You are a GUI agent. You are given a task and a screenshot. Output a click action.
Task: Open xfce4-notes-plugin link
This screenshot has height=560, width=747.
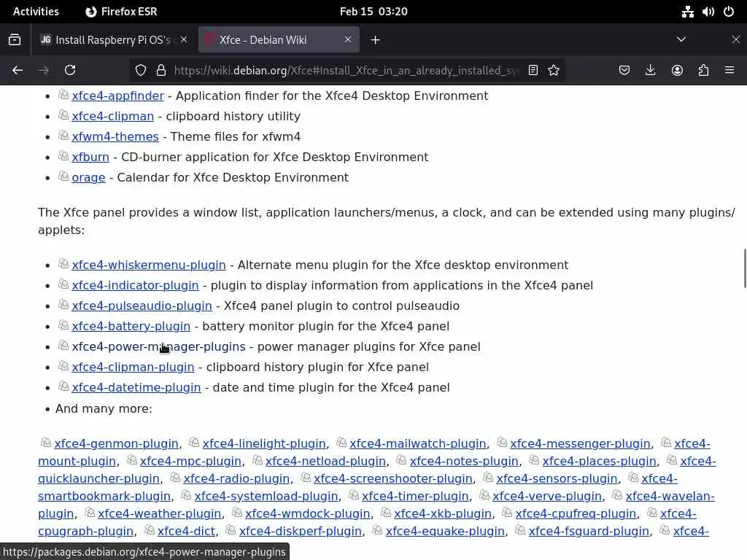point(464,462)
